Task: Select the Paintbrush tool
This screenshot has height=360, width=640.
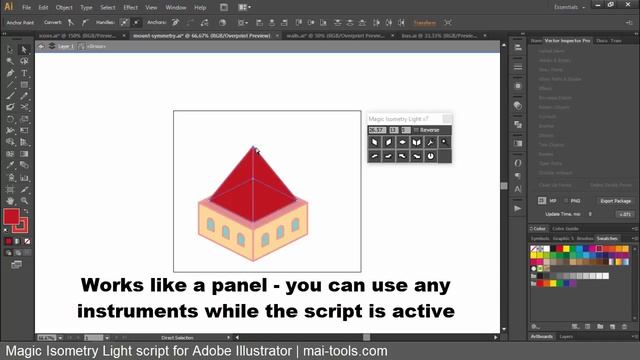Action: click(x=10, y=96)
